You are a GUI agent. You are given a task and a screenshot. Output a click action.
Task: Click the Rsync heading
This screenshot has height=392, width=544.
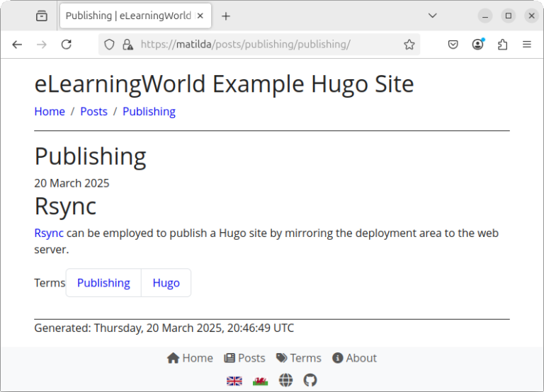click(x=65, y=207)
